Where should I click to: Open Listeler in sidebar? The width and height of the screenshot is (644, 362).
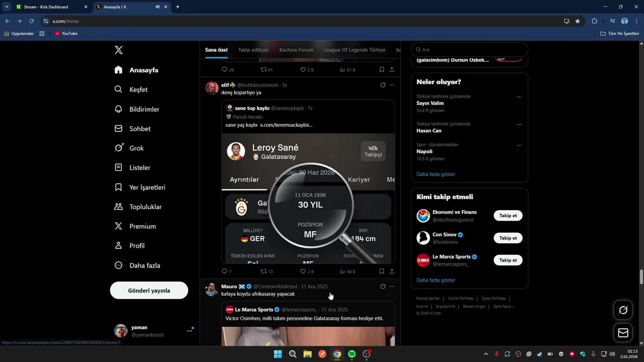click(x=132, y=167)
